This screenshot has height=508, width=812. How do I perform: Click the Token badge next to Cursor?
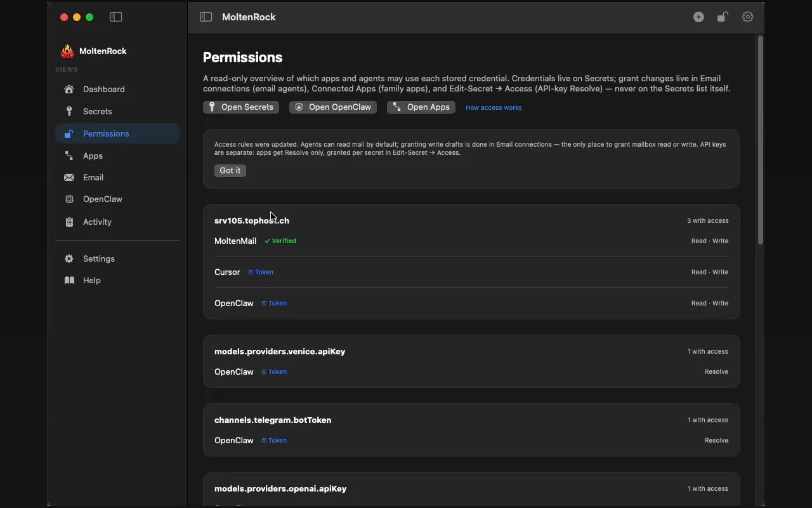point(261,272)
